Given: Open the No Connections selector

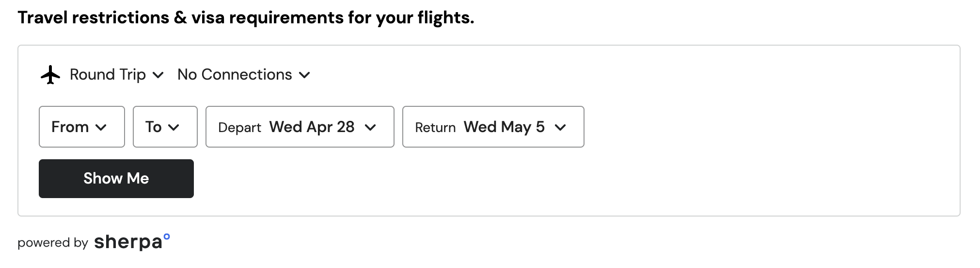Looking at the screenshot, I should click(244, 75).
